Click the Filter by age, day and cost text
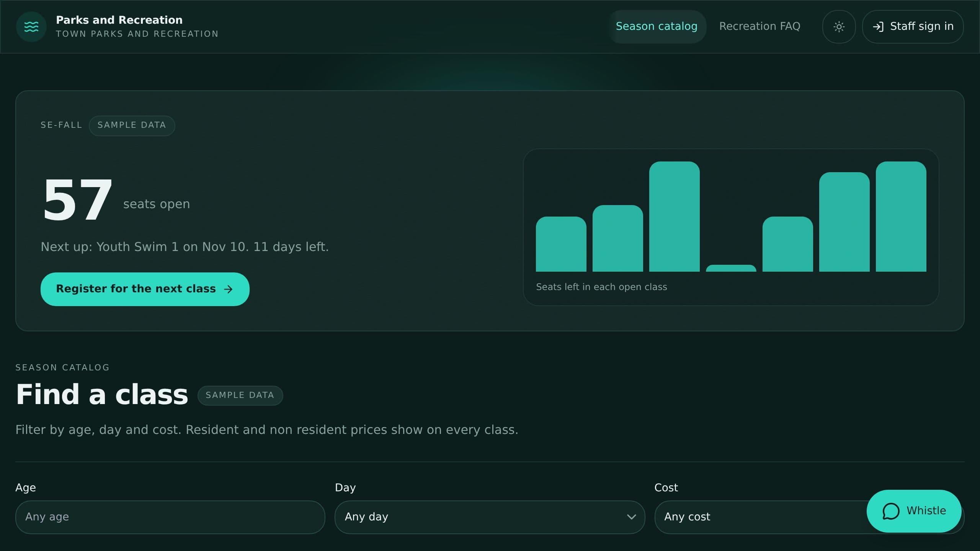 [x=267, y=430]
